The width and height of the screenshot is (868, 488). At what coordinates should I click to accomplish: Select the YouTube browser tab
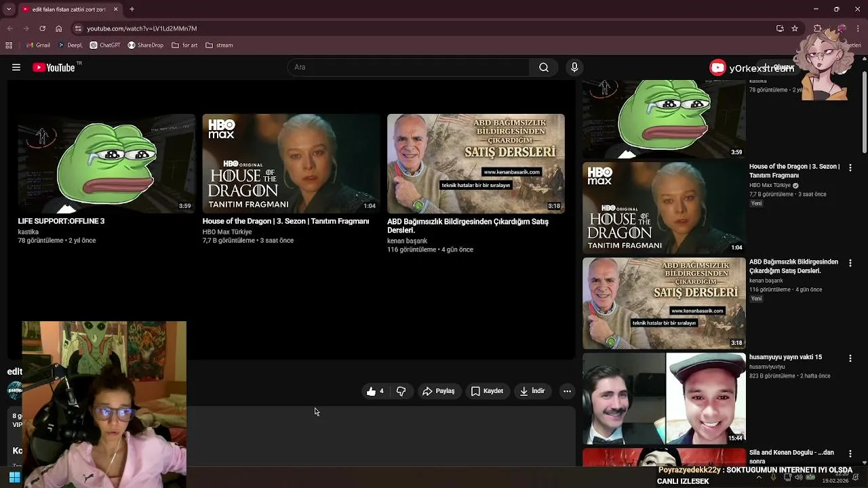(70, 9)
